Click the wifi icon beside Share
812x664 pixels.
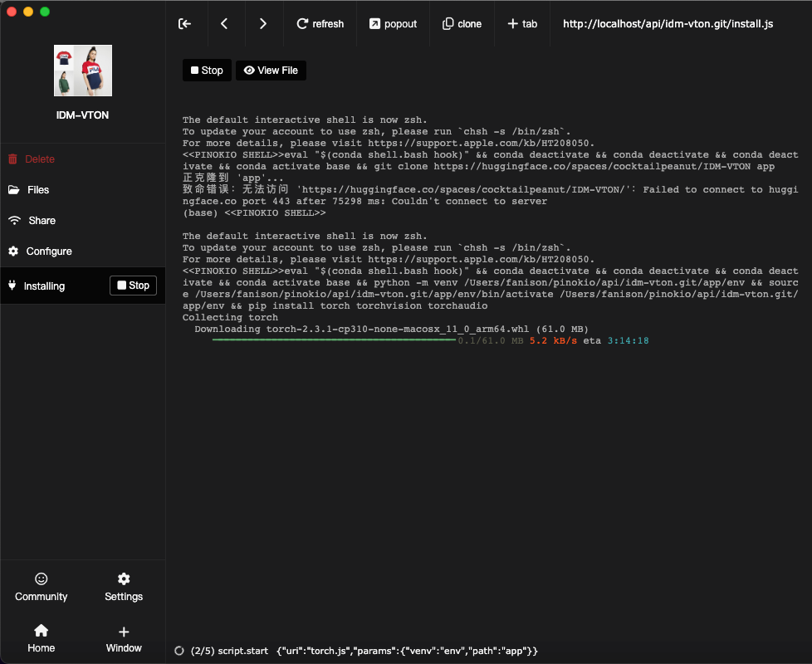click(x=14, y=221)
